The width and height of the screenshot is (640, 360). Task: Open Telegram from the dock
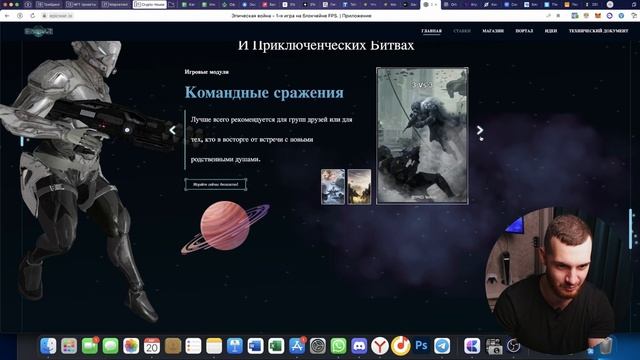click(442, 346)
